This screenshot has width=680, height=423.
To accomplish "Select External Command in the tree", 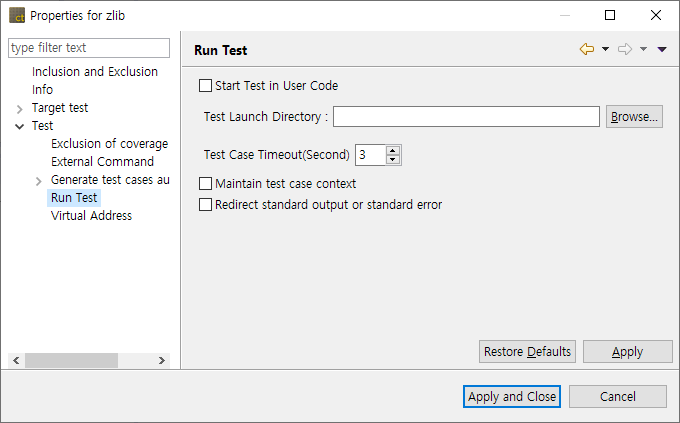I will pyautogui.click(x=102, y=162).
